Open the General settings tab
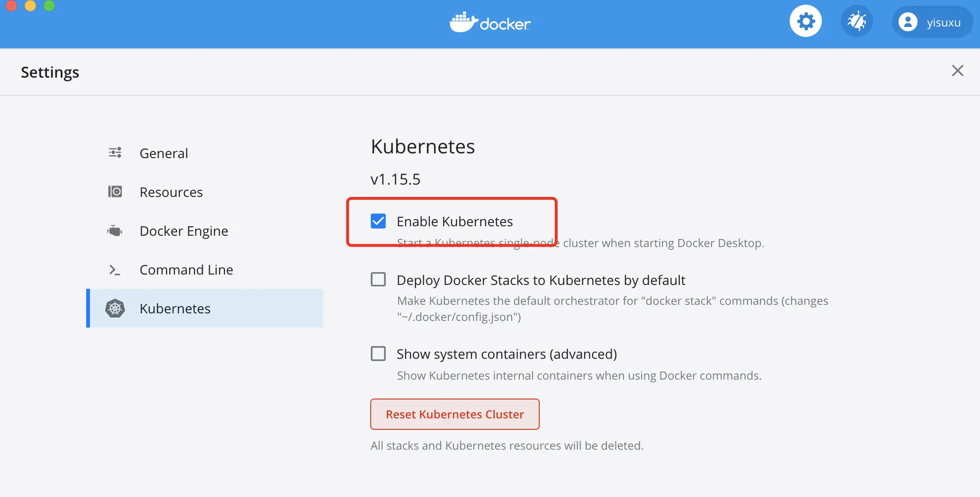Image resolution: width=980 pixels, height=497 pixels. tap(164, 153)
